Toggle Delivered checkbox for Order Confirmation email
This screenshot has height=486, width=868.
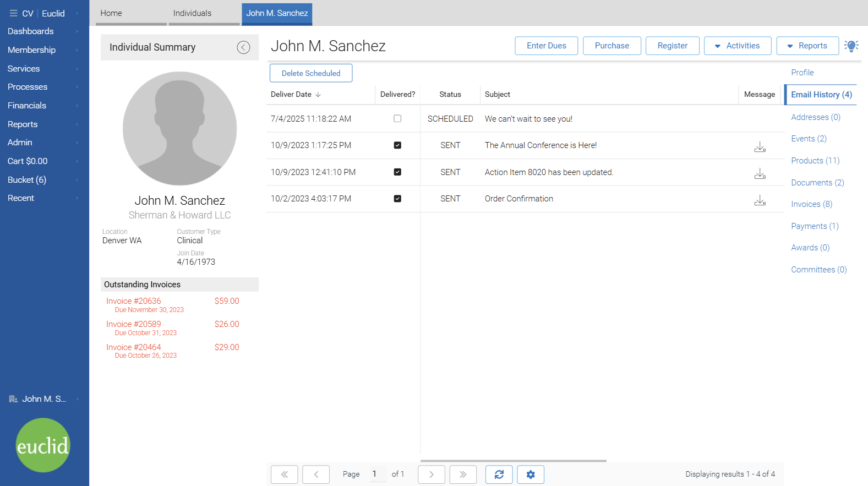[397, 199]
